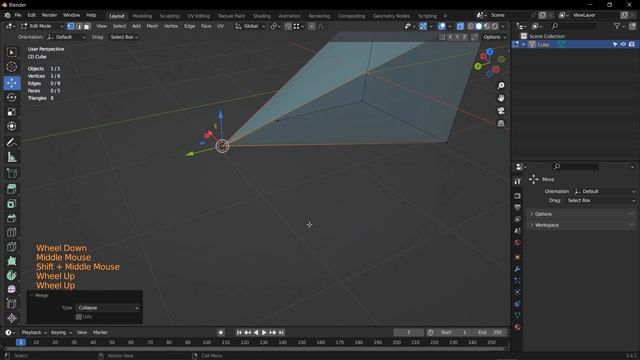The height and width of the screenshot is (360, 640).
Task: Activate the Inset Faces tool
Action: click(11, 203)
